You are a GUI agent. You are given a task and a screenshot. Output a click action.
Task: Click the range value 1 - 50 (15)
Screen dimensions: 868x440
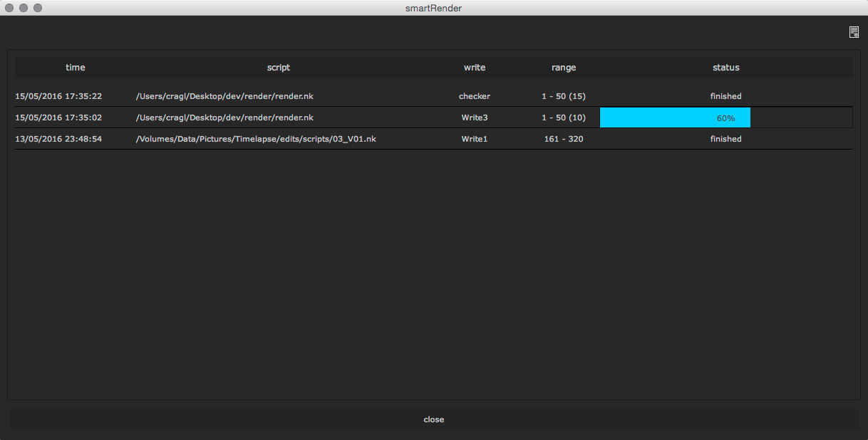coord(564,96)
